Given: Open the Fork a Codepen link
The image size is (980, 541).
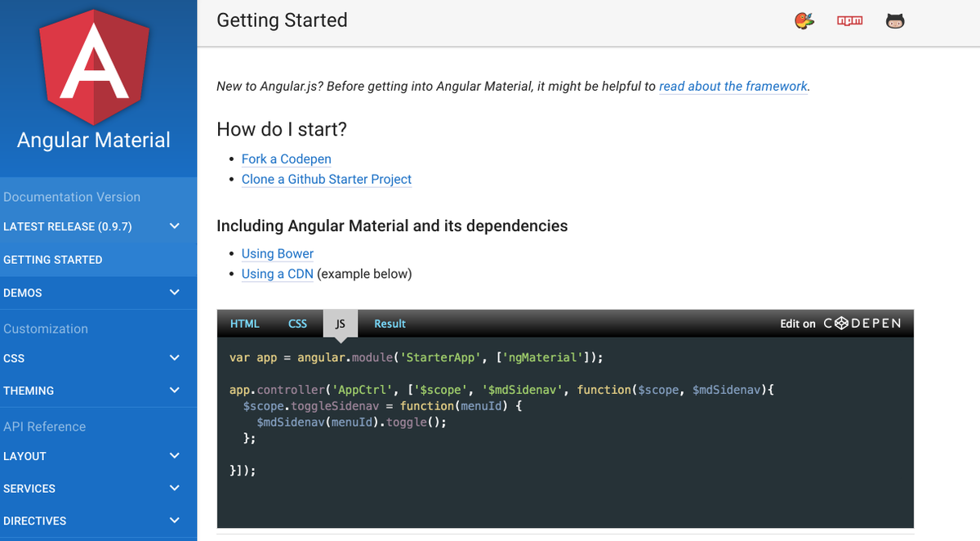Looking at the screenshot, I should point(286,159).
